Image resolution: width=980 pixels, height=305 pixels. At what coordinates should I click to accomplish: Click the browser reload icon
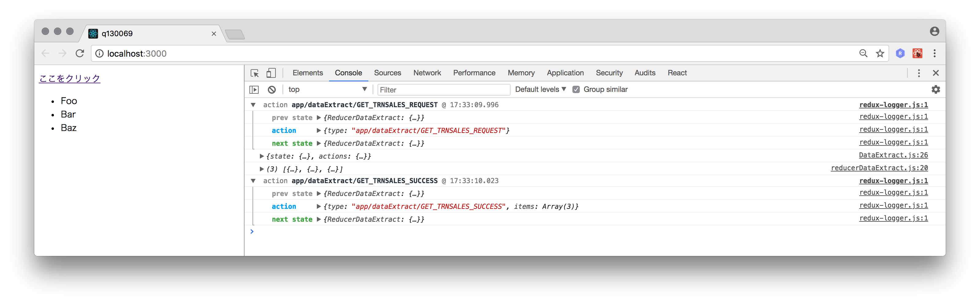pos(79,54)
